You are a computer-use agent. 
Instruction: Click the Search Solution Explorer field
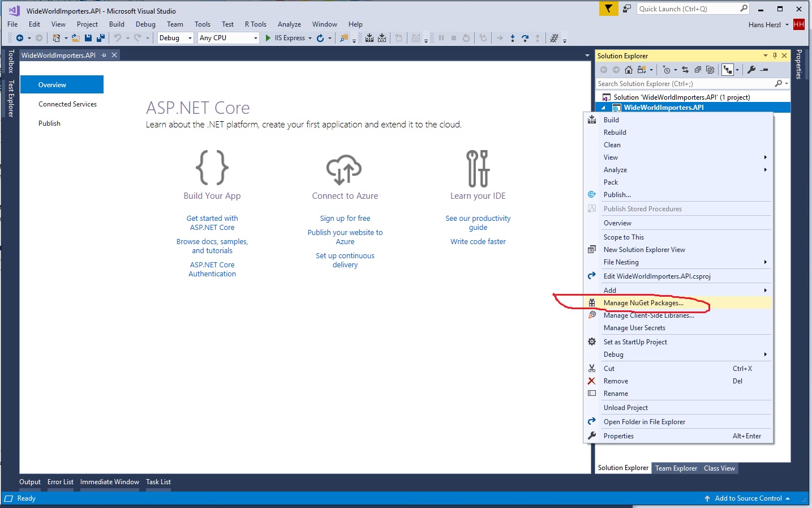[x=685, y=84]
